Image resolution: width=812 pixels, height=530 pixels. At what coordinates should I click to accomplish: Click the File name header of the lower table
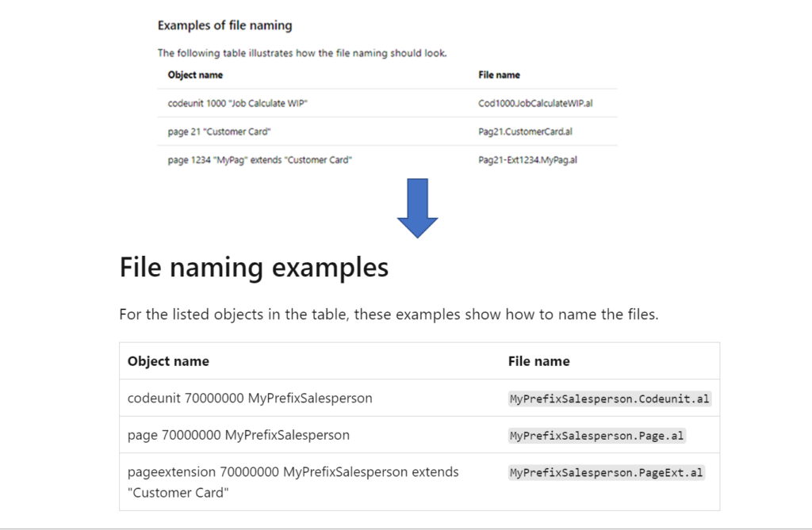coord(538,360)
